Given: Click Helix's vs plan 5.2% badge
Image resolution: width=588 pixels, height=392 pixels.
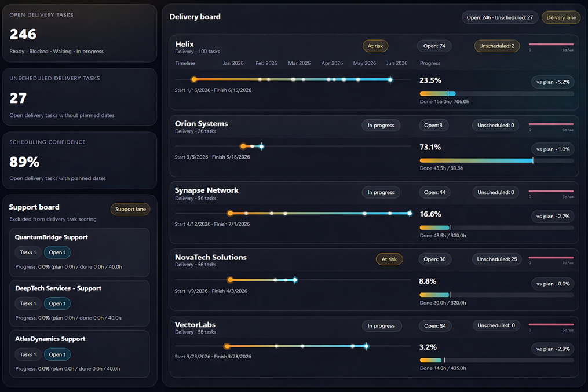Looking at the screenshot, I should coord(553,82).
